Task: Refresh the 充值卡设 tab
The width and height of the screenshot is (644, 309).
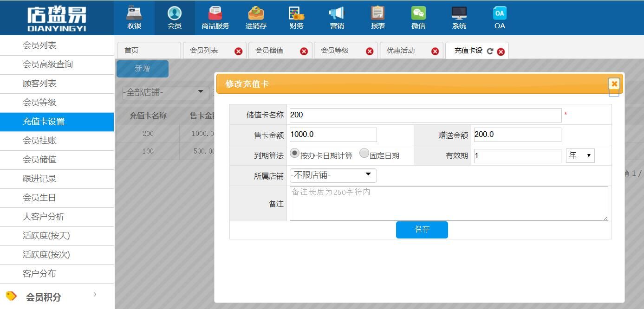Action: tap(490, 51)
